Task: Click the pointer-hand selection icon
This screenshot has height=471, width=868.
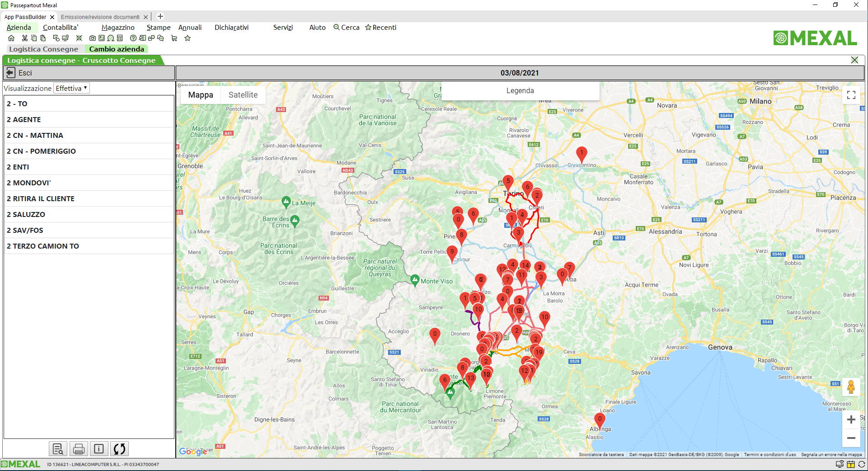Action: point(56,38)
